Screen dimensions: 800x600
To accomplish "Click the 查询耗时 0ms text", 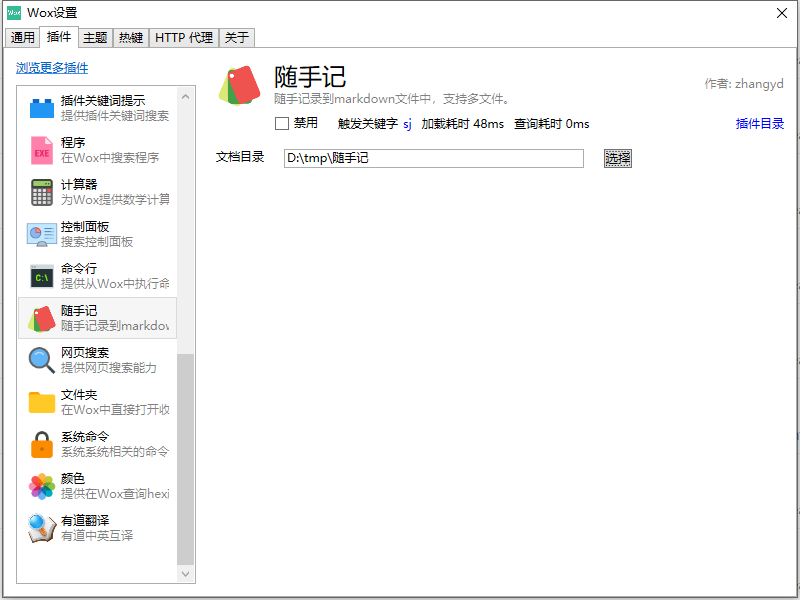I will point(552,124).
